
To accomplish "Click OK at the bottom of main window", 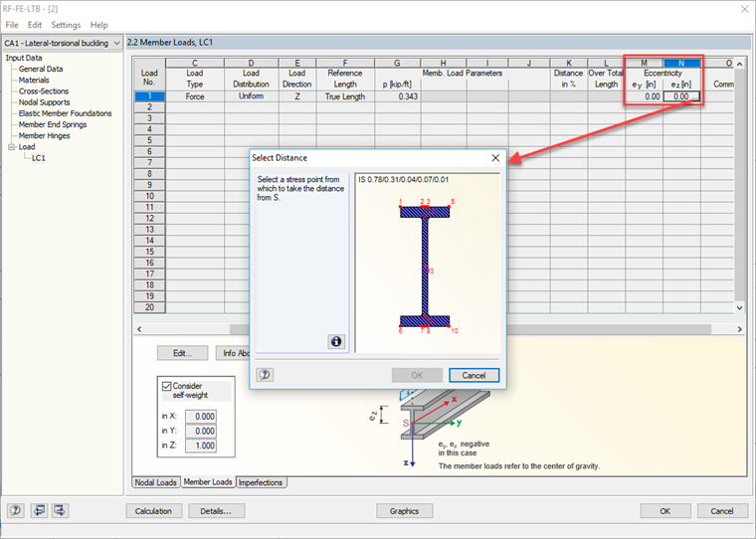I will tap(665, 510).
